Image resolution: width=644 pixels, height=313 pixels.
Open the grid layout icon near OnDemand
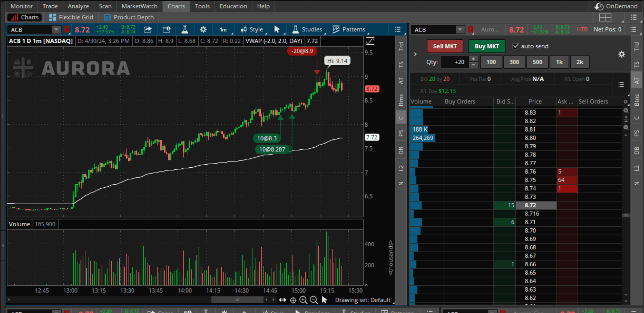[x=605, y=17]
